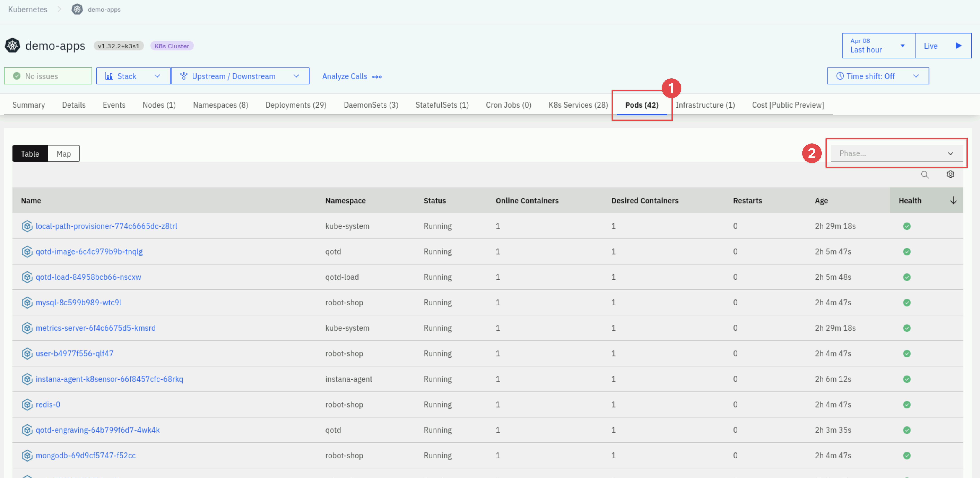Click pod icon beside metrics-server row
980x478 pixels.
coord(27,328)
